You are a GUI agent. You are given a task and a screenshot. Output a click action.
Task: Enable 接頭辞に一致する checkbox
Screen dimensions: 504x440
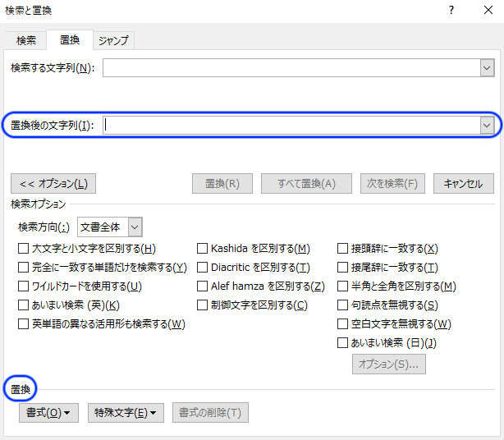tap(343, 248)
